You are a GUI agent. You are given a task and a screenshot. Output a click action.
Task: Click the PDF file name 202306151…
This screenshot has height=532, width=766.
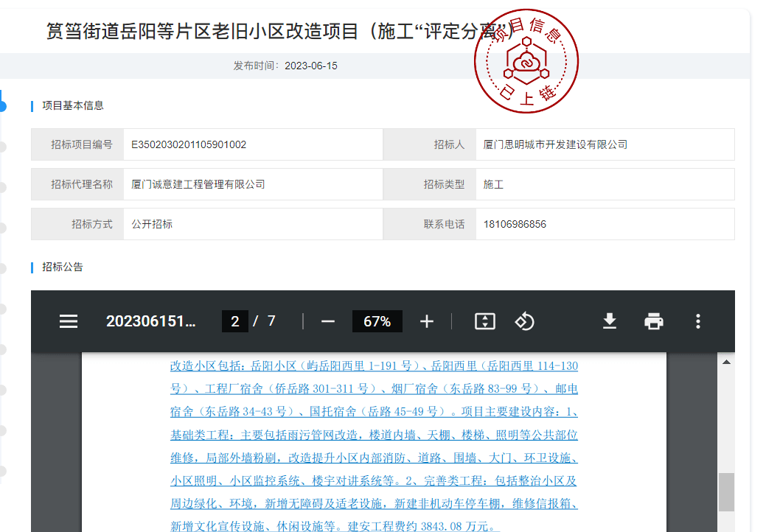tap(151, 321)
